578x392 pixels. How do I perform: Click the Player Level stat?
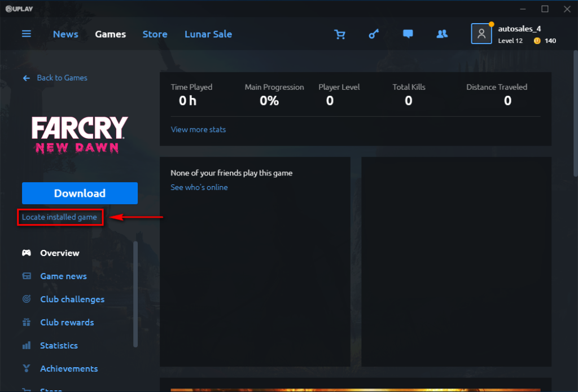point(339,94)
